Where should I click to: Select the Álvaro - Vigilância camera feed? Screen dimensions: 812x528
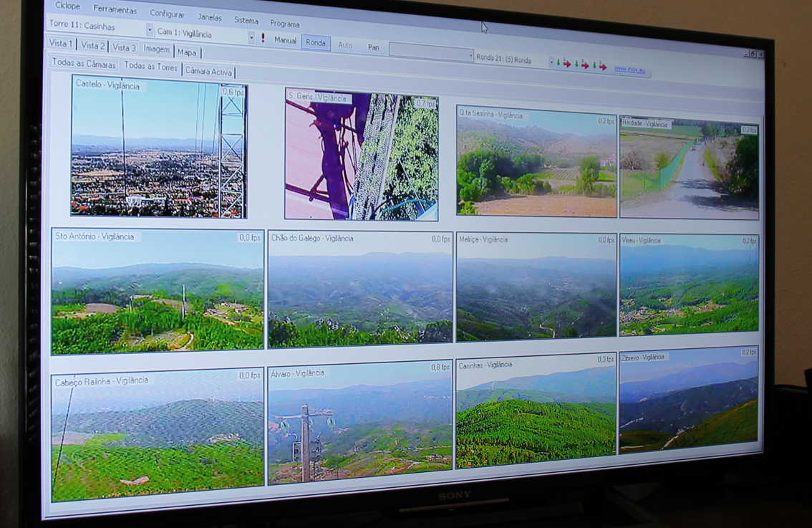click(359, 423)
